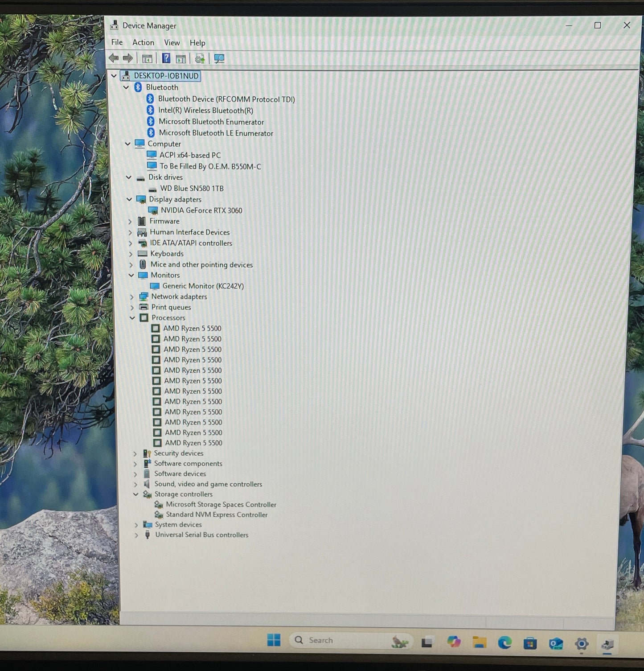The width and height of the screenshot is (644, 671).
Task: Click the Scan for hardware changes toolbar icon
Action: (x=219, y=58)
